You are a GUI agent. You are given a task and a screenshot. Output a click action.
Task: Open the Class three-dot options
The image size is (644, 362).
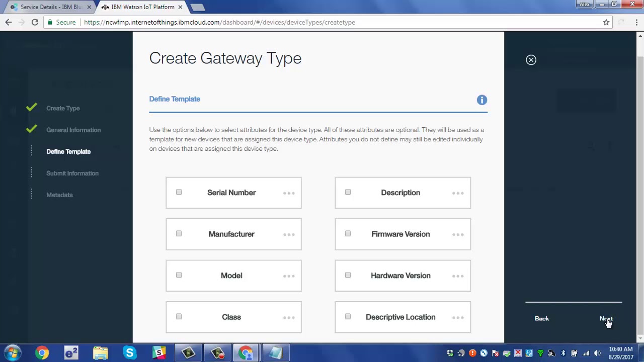coord(289,317)
